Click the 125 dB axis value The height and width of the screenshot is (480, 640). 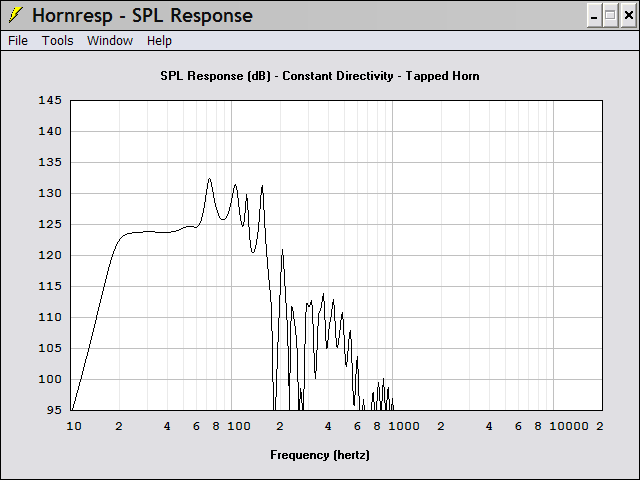pyautogui.click(x=50, y=224)
